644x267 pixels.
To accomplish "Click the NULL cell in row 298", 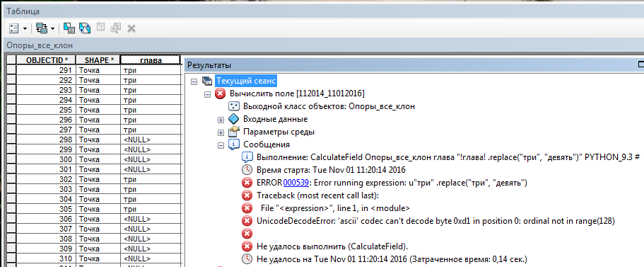I will [151, 140].
